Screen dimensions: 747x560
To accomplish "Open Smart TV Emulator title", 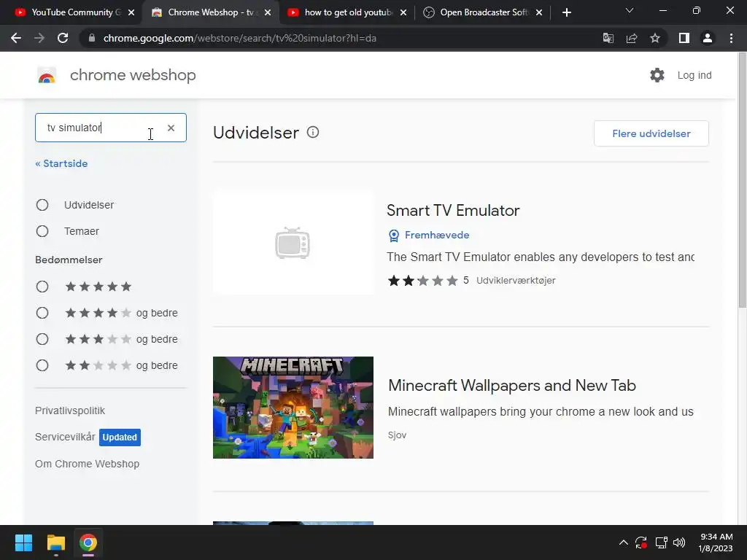I will 453,211.
